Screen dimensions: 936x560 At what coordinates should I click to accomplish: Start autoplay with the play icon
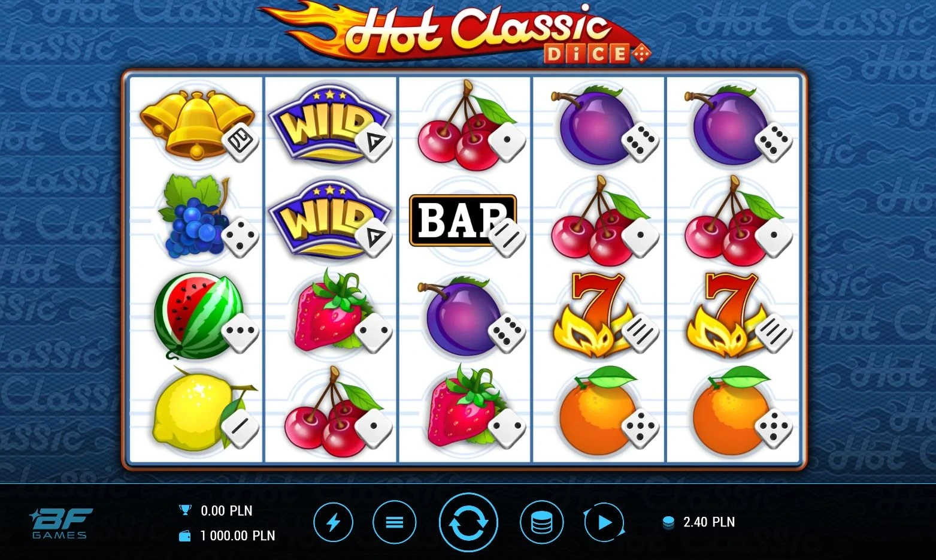pos(604,522)
